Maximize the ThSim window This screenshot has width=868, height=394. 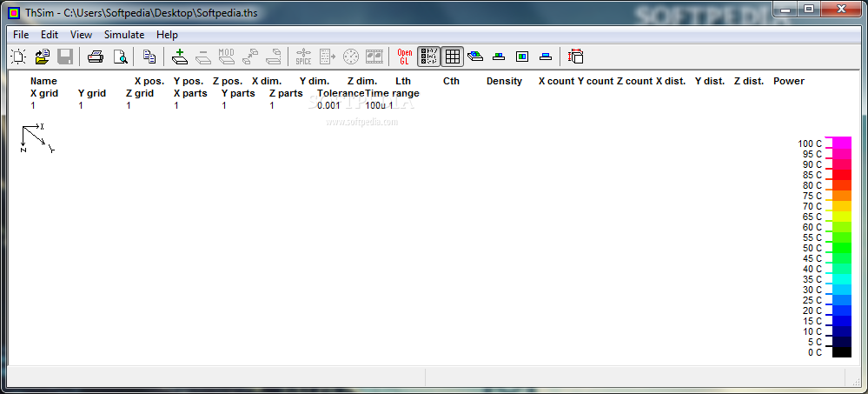pos(809,9)
